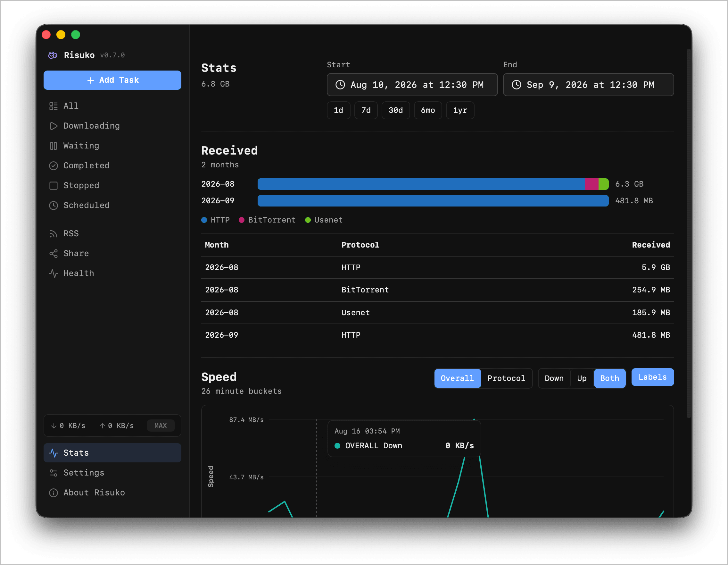Set range to 1d preset
The height and width of the screenshot is (565, 728).
coord(338,110)
